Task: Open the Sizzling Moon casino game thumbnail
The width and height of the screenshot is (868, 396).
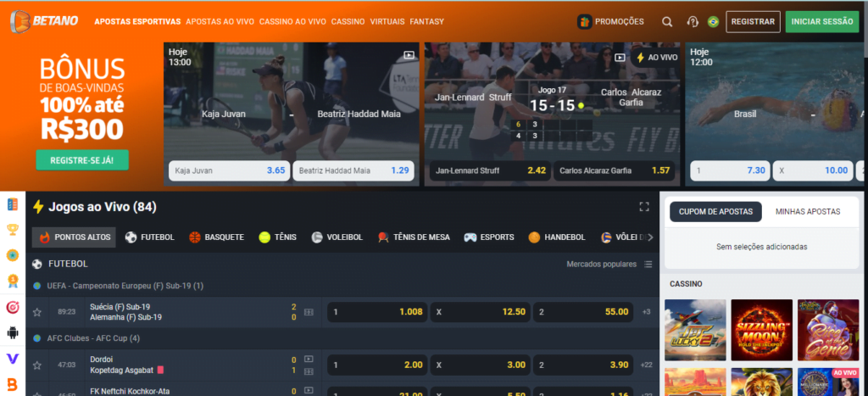Action: (761, 330)
